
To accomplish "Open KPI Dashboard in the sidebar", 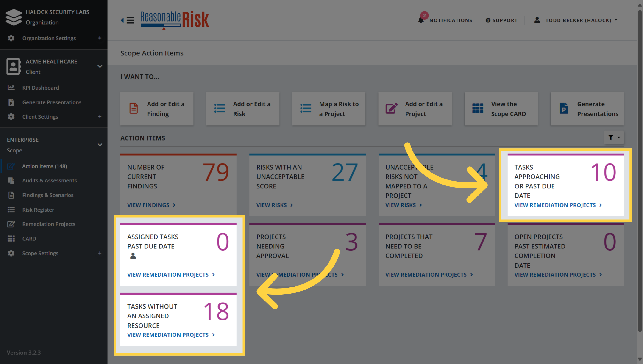I will tap(41, 88).
